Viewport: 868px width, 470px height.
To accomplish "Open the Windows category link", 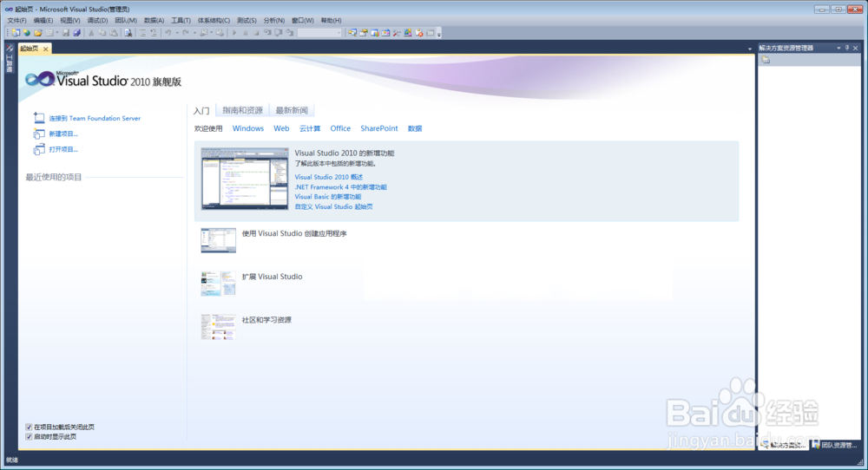I will 248,128.
